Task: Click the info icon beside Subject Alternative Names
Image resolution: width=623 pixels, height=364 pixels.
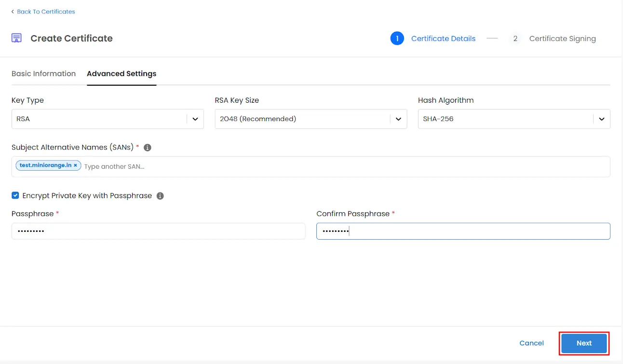Action: 147,148
